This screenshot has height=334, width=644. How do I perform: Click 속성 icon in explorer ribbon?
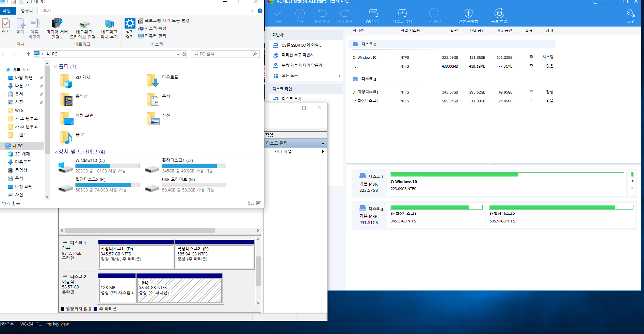click(x=6, y=26)
